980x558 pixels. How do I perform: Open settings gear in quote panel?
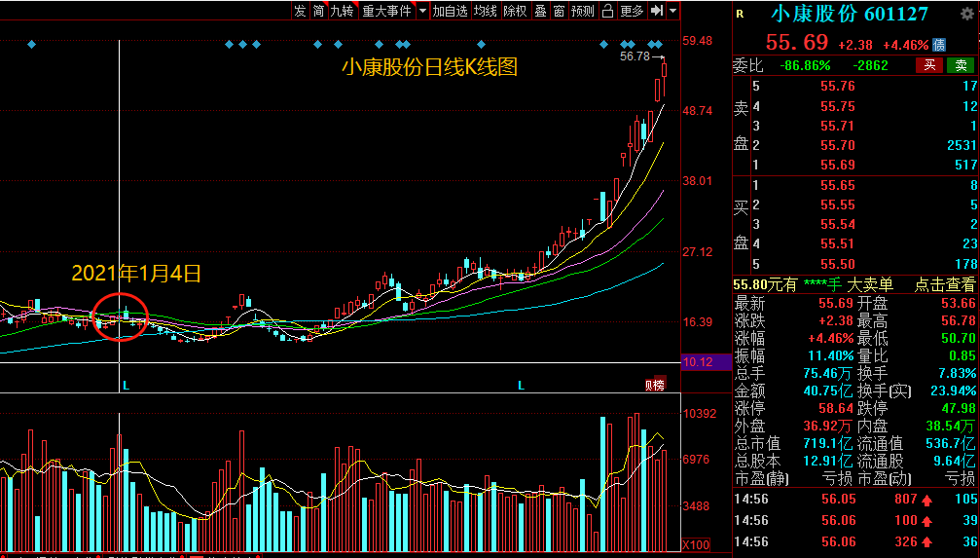967,15
